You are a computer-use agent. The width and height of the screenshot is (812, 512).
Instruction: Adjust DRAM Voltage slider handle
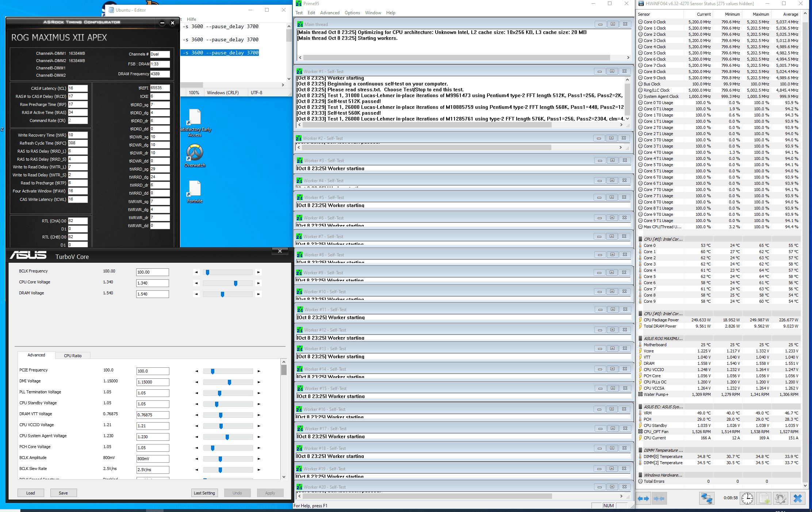pos(222,294)
